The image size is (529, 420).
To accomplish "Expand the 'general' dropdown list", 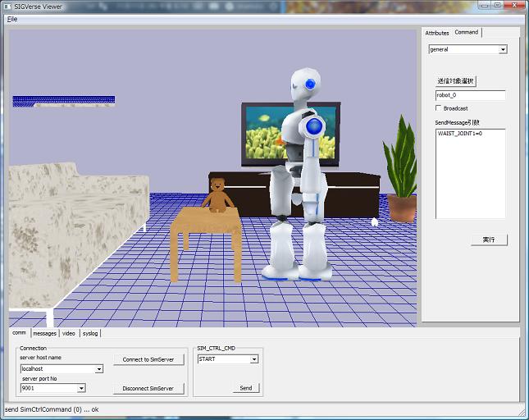I will click(x=503, y=49).
